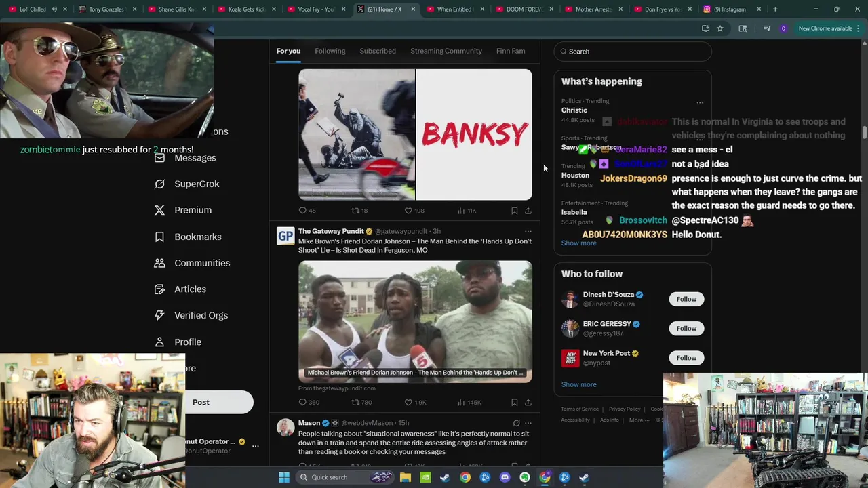Open the Privacy Policy link

click(625, 409)
